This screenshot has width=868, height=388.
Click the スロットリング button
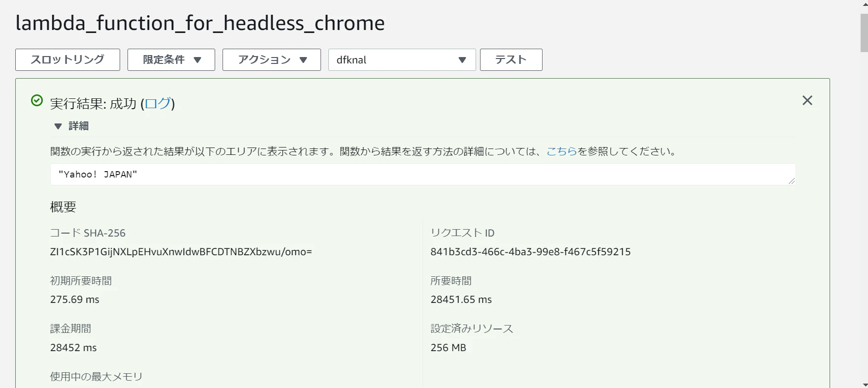[67, 60]
